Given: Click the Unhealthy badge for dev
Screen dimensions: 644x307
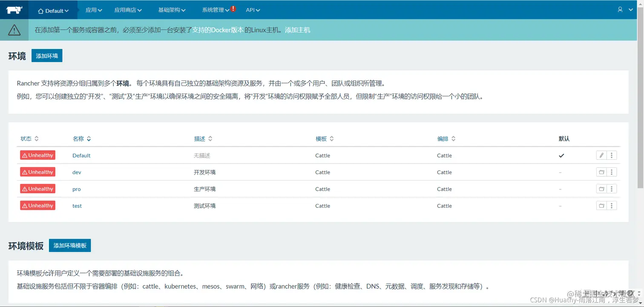Looking at the screenshot, I should click(x=37, y=172).
